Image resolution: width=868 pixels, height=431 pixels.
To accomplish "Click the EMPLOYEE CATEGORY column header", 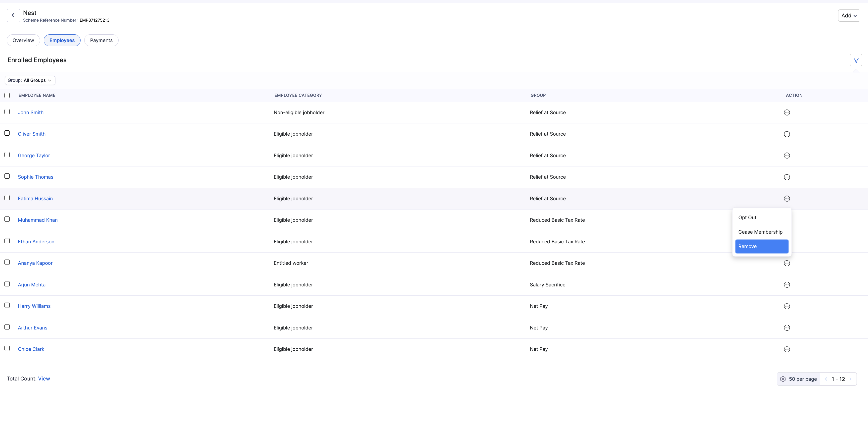I will [298, 96].
